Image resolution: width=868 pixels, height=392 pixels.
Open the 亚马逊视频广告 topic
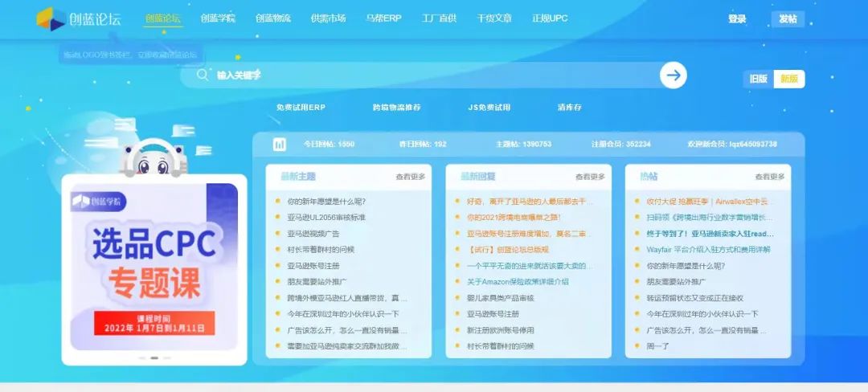coord(313,233)
